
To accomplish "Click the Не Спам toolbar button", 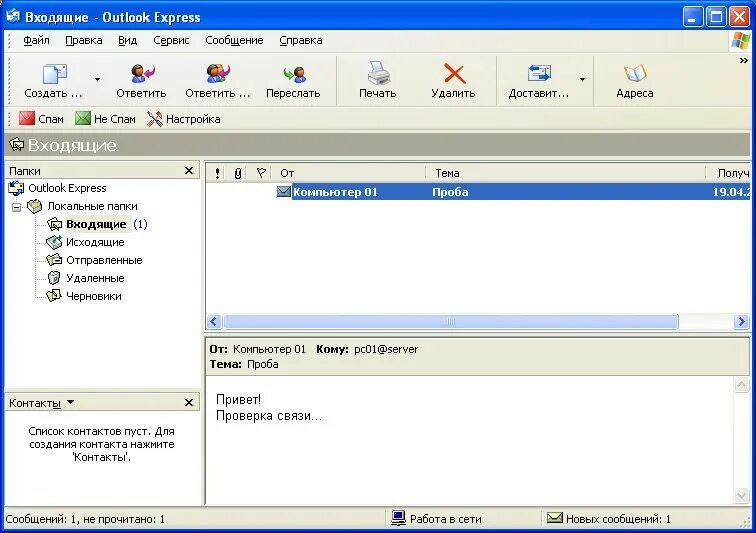I will point(106,119).
